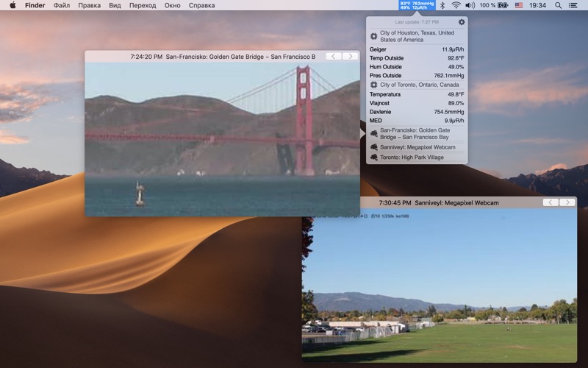The width and height of the screenshot is (588, 368).
Task: Go to previous image in Golden Gate window
Action: coord(334,57)
